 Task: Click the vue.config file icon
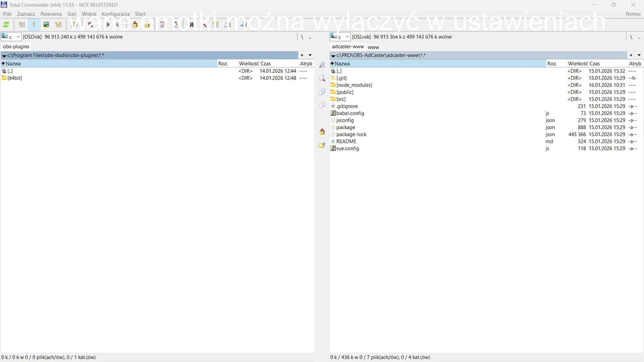pos(333,148)
